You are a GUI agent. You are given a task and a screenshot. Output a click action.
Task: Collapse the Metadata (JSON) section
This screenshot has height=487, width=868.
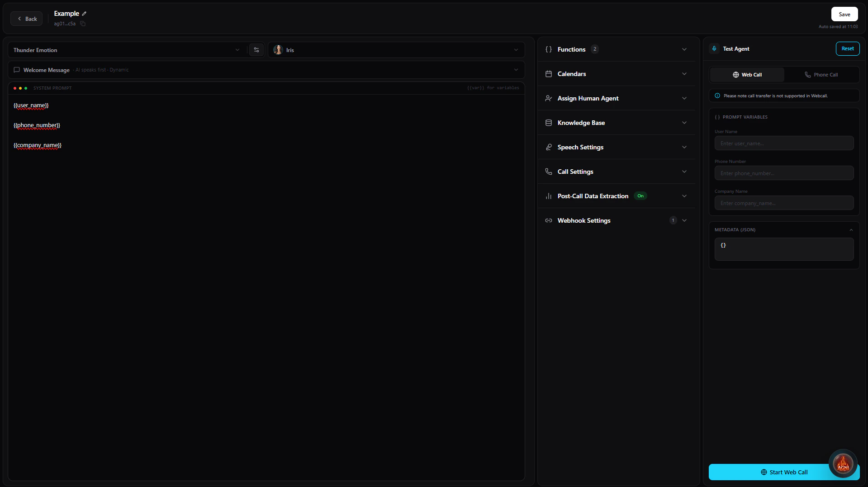point(851,230)
